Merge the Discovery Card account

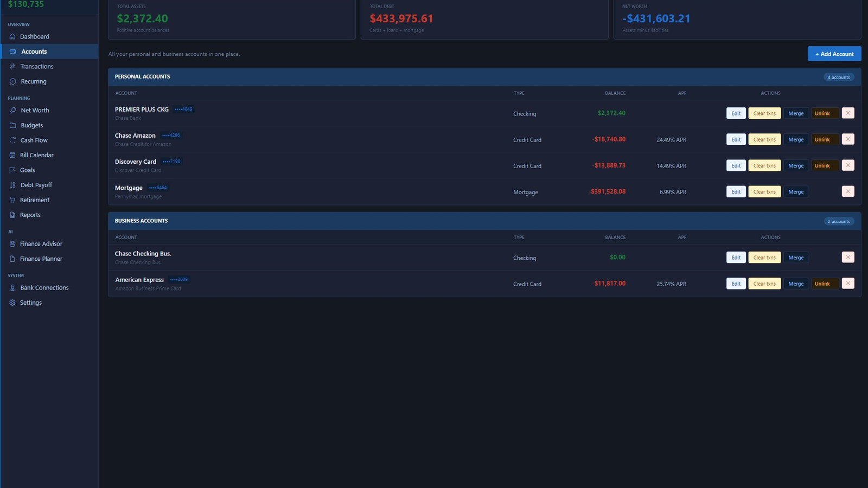tap(796, 165)
